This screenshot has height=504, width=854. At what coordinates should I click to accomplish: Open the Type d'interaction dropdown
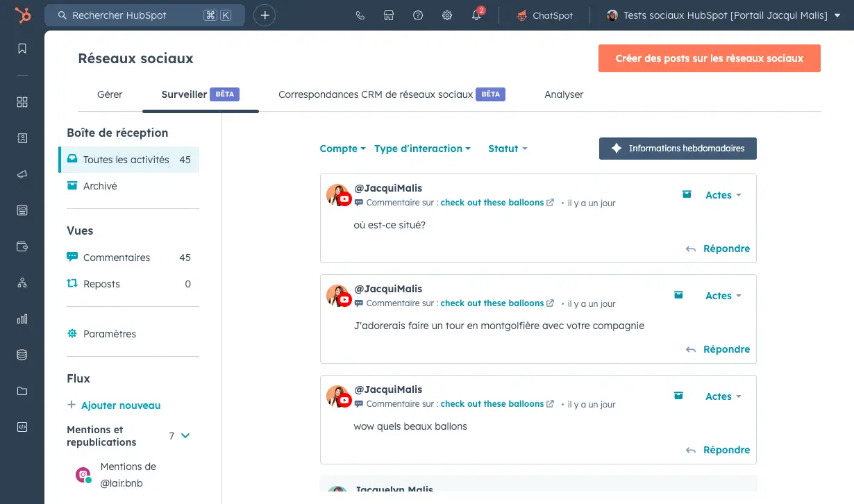tap(422, 149)
